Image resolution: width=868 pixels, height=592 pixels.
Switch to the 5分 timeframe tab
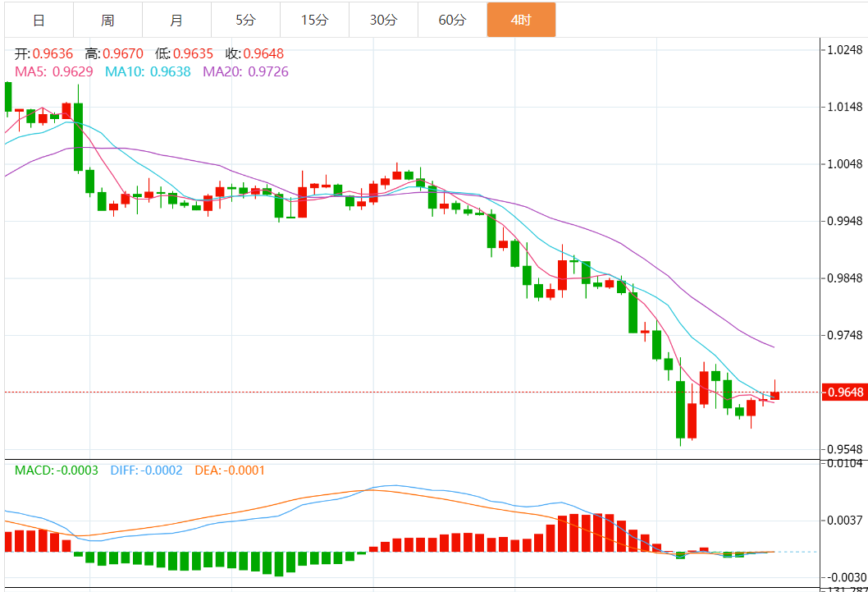click(x=245, y=20)
